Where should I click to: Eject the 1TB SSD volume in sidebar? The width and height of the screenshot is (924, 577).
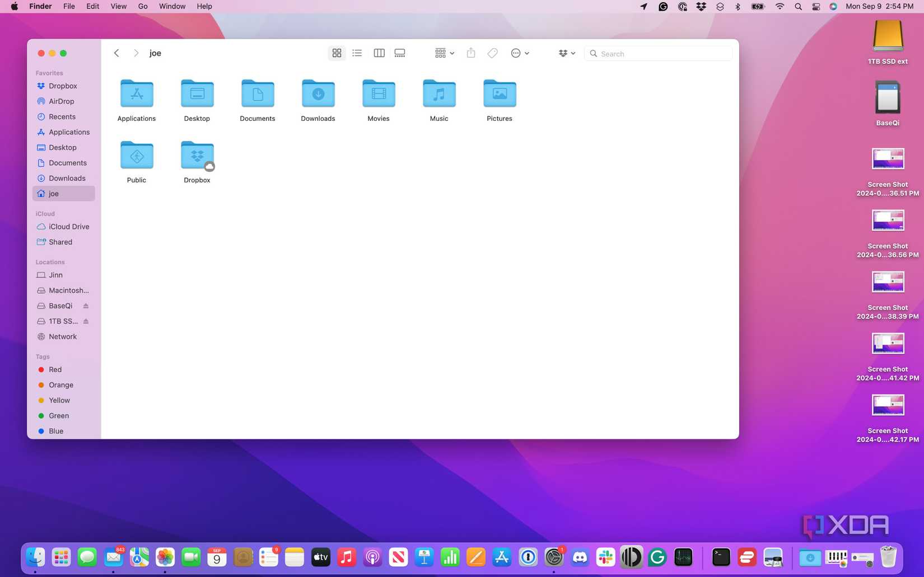click(86, 321)
